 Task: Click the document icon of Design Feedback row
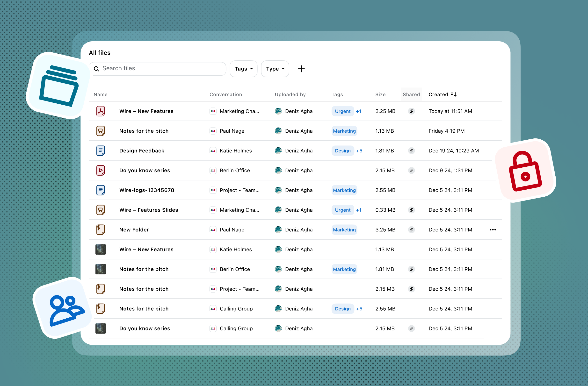coord(101,151)
